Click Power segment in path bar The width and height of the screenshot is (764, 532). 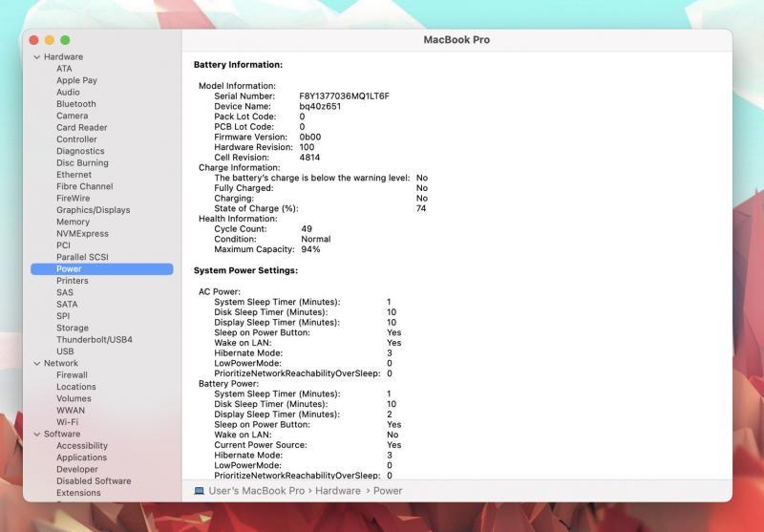click(x=388, y=491)
